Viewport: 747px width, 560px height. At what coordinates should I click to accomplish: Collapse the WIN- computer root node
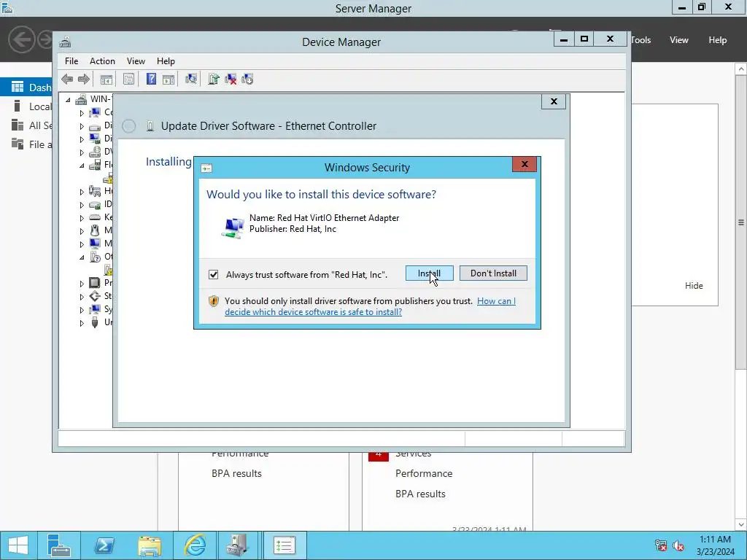(x=68, y=99)
